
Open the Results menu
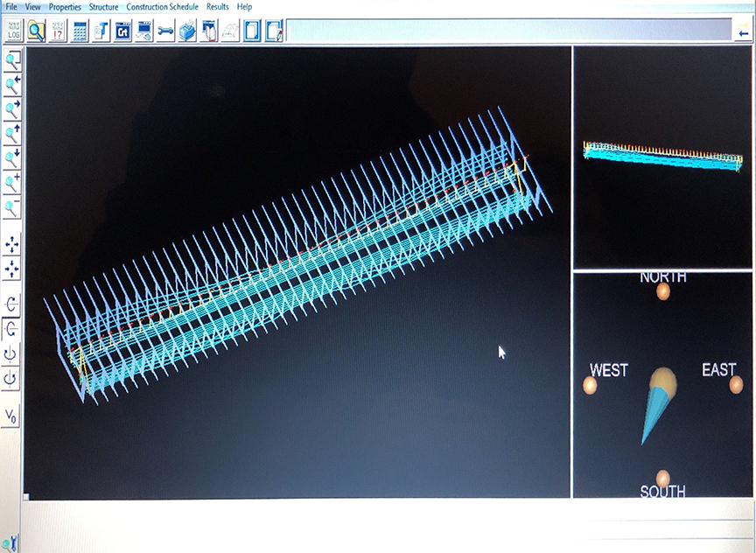(x=217, y=6)
